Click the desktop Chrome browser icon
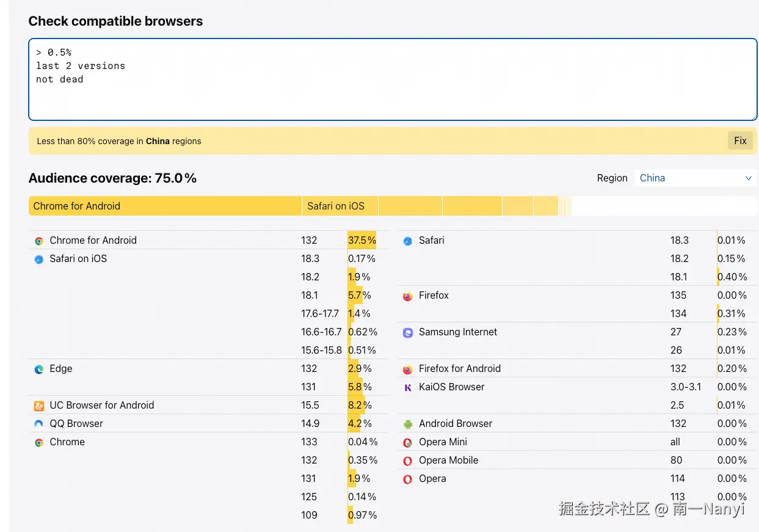 pos(39,443)
